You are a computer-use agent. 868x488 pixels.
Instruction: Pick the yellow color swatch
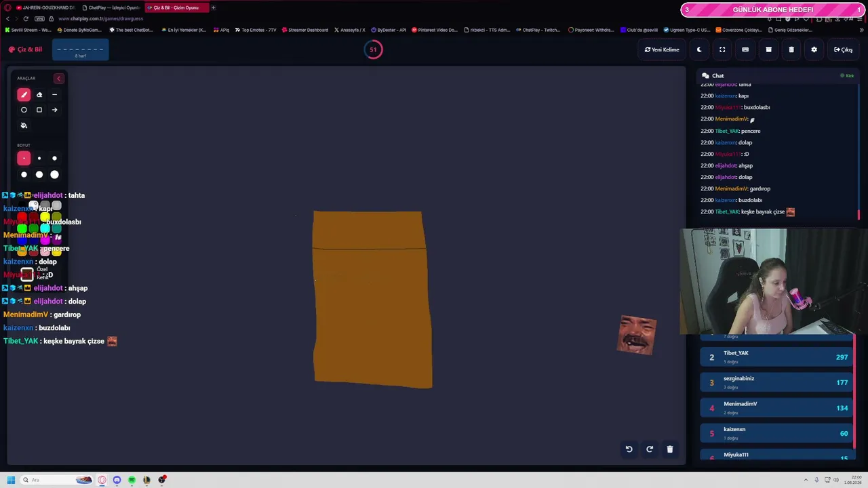[45, 217]
